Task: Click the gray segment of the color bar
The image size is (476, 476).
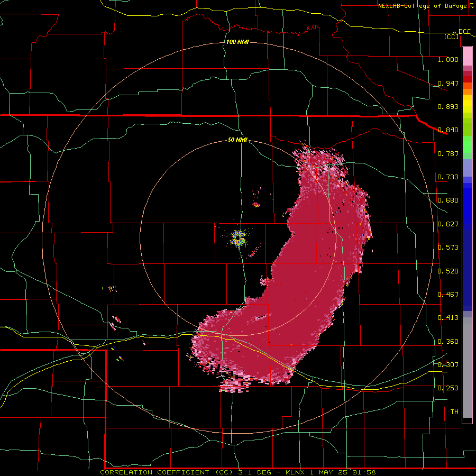Action: [x=467, y=368]
